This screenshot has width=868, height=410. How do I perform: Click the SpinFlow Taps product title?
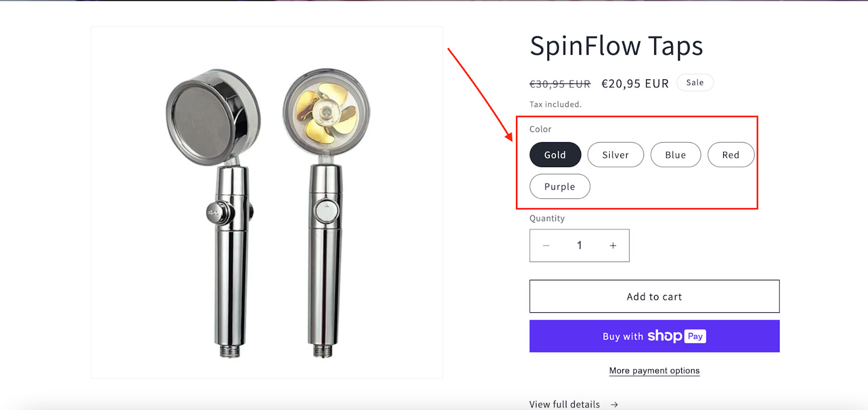point(616,46)
